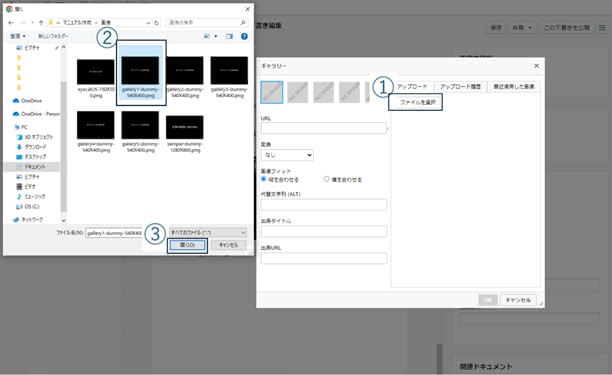
Task: Select PC in the navigation tree
Action: (x=21, y=127)
